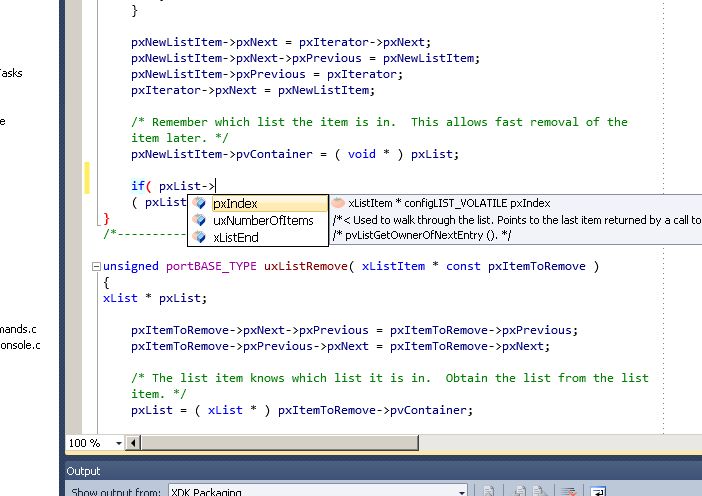Open the Show output from dropdown
702x496 pixels.
[x=461, y=491]
